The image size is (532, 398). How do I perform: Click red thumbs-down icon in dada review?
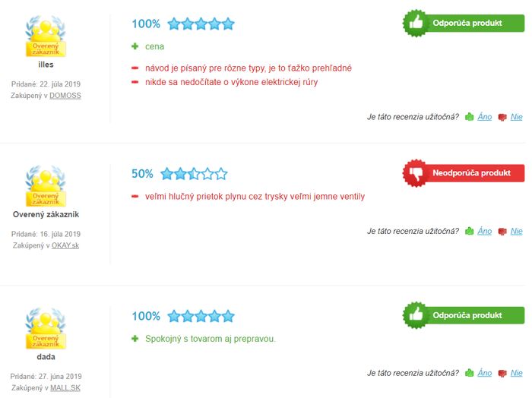point(502,373)
